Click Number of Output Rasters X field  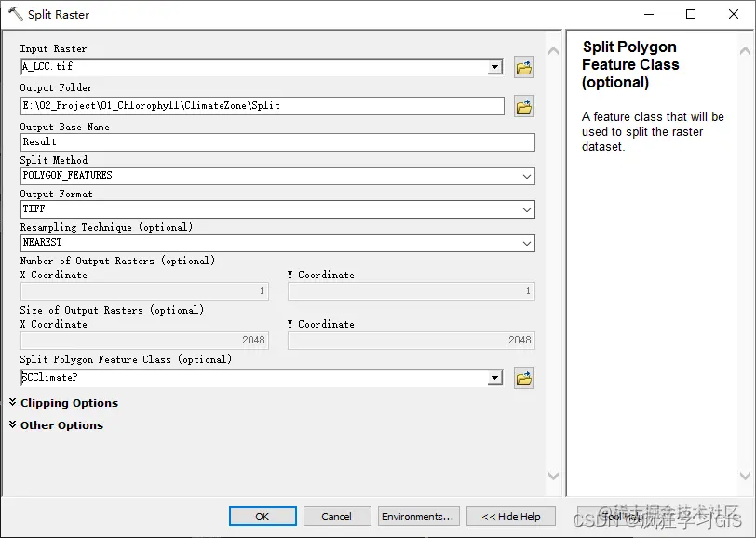[144, 291]
